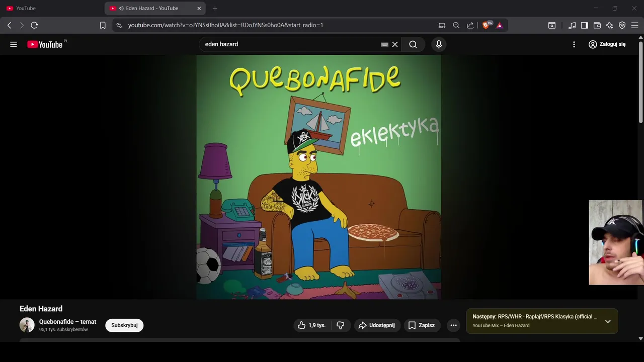Reload the current page
Viewport: 644px width, 362px height.
[34, 25]
